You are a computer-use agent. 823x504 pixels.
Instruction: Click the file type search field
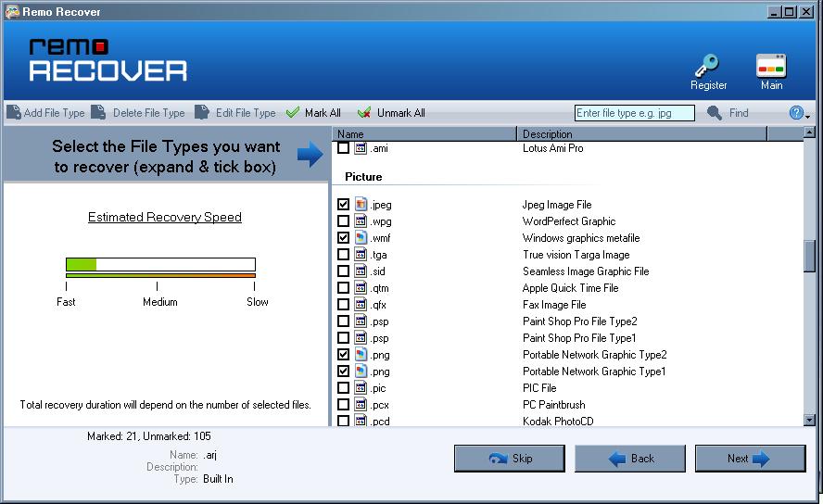click(635, 113)
